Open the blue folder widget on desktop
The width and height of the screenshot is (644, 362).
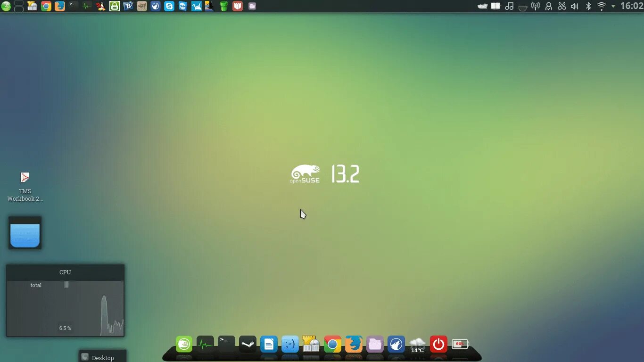[x=25, y=233]
